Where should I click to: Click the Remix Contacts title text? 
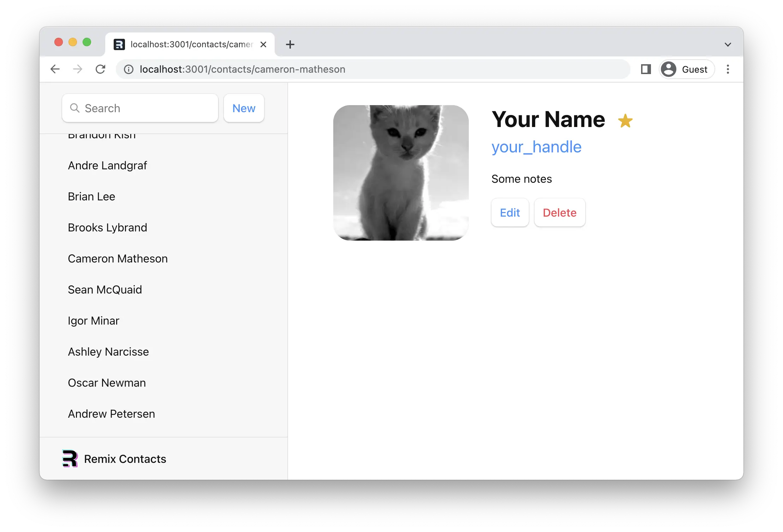click(x=125, y=459)
